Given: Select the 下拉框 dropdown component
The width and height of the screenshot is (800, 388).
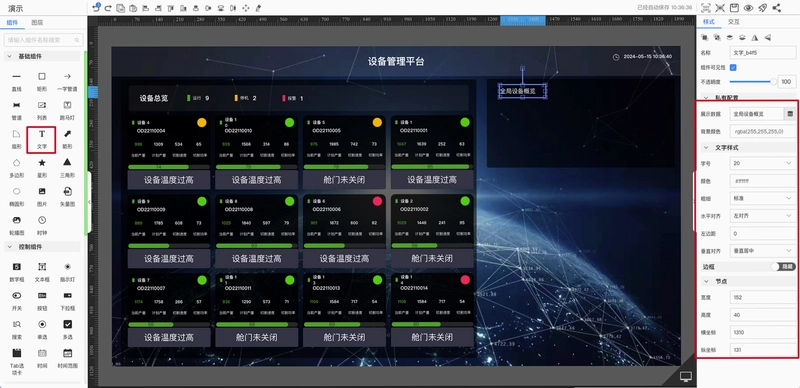Looking at the screenshot, I should 67,300.
